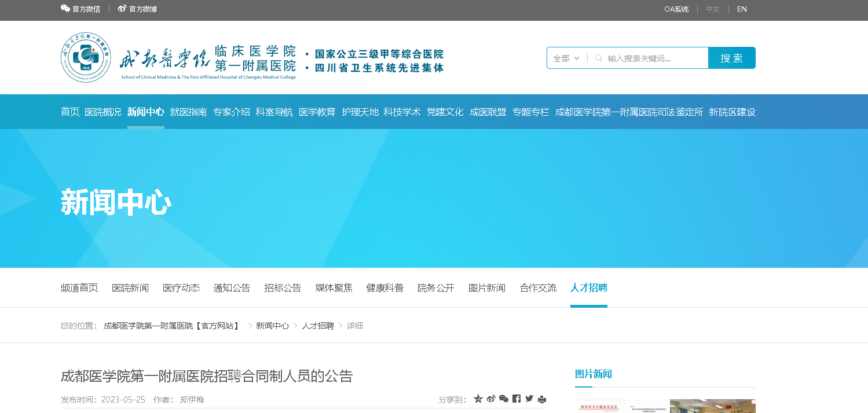
Task: Expand the 全部 search category dropdown
Action: coord(566,58)
